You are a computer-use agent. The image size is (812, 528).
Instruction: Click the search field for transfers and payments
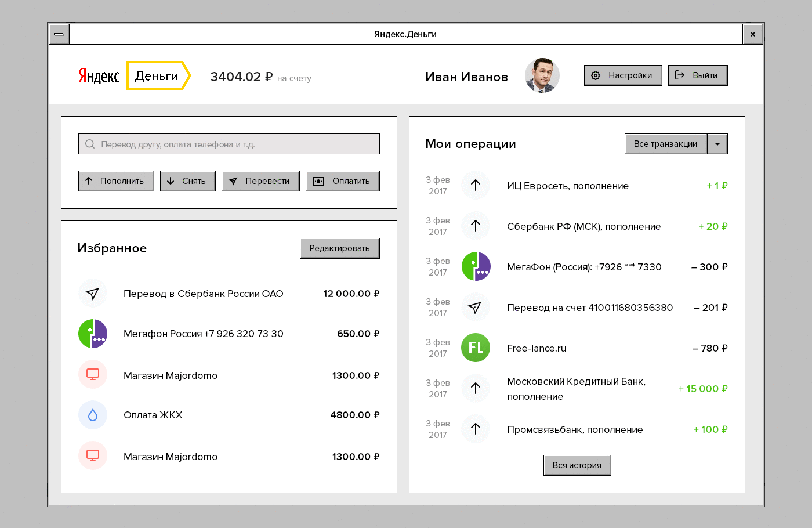[x=229, y=144]
